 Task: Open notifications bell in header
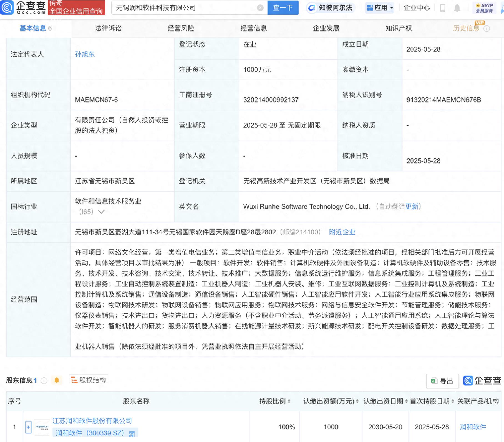tap(457, 8)
